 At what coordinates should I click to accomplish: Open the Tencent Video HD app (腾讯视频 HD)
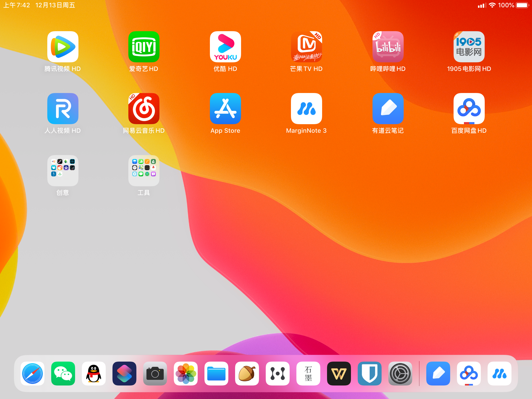(63, 47)
